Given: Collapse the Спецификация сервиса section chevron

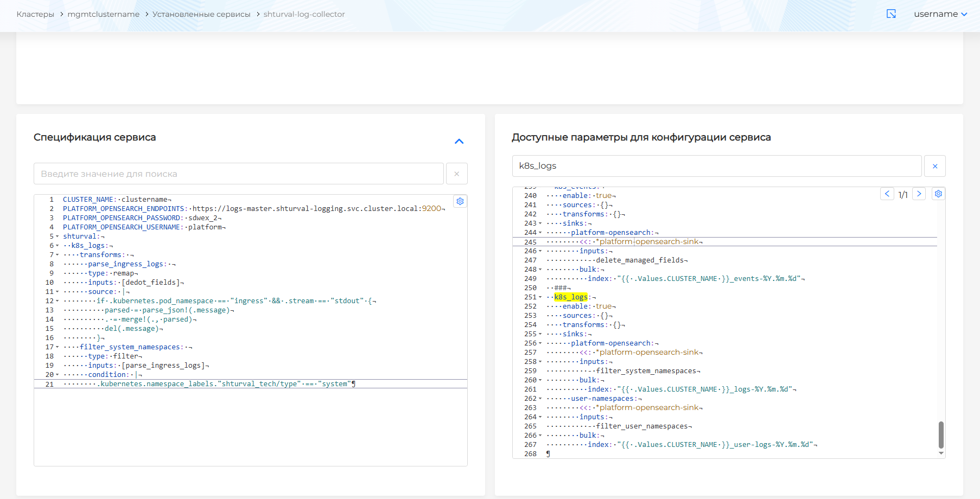Looking at the screenshot, I should pyautogui.click(x=459, y=142).
